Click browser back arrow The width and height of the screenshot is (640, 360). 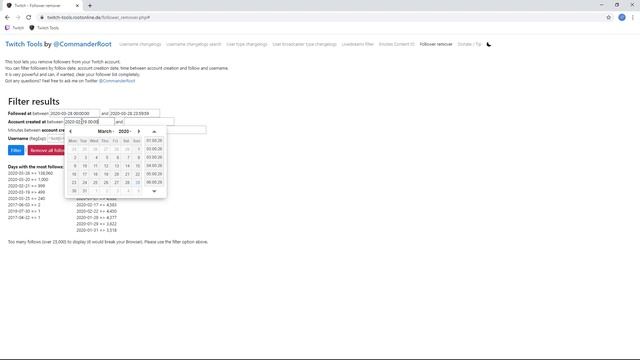pos(7,18)
